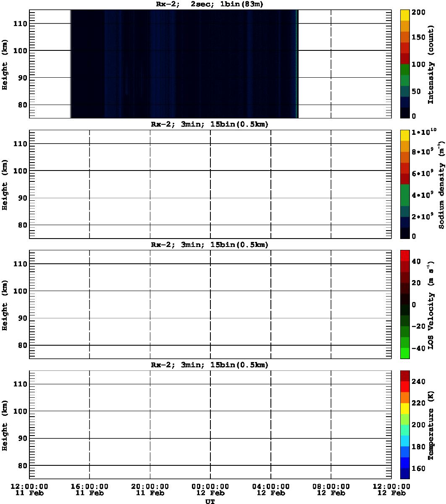Click the 200 value on Intensity colorbar
The image size is (446, 504).
(419, 13)
